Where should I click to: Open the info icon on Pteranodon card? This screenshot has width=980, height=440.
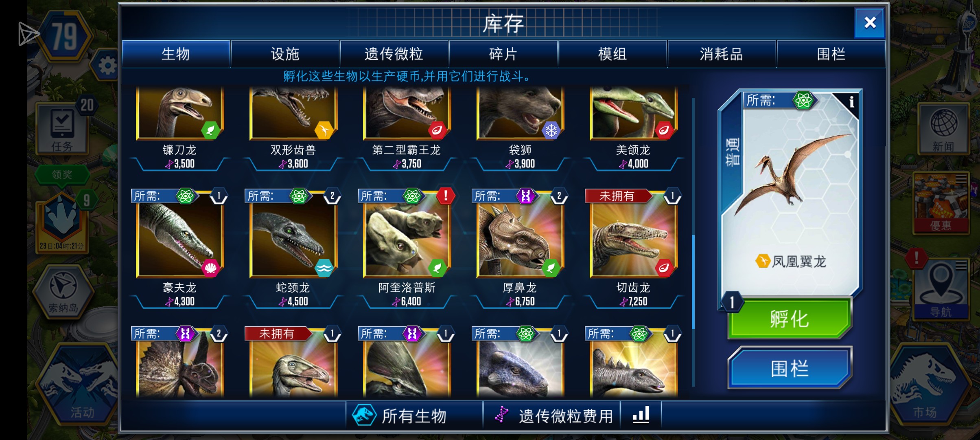(x=851, y=102)
